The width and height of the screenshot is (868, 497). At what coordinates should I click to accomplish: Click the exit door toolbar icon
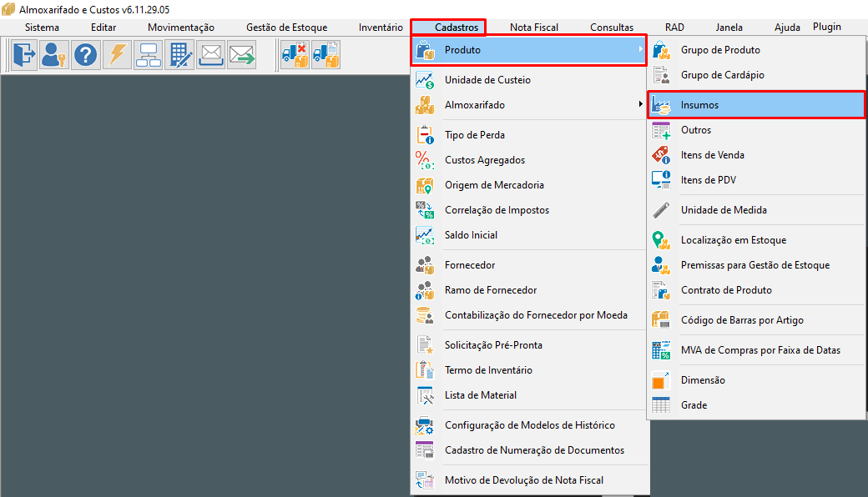24,55
